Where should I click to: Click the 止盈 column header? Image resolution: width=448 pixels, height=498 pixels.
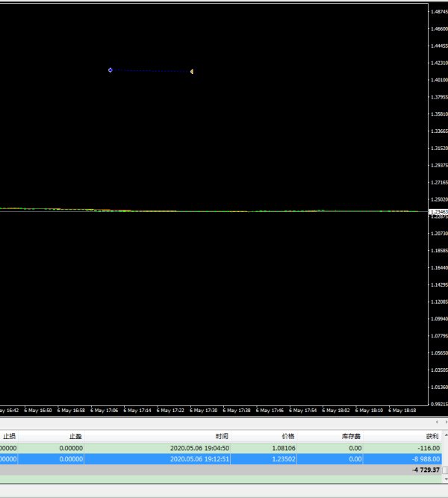tap(76, 436)
